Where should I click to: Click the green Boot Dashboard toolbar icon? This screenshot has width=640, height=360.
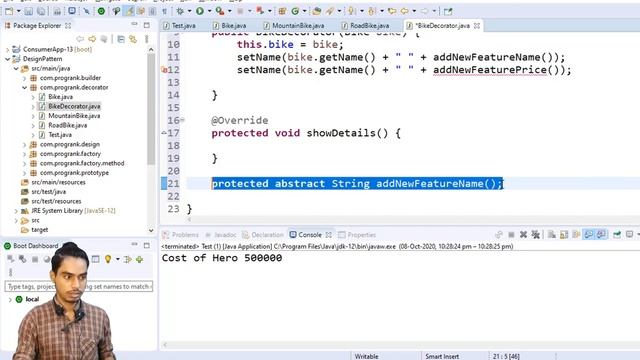(101, 11)
